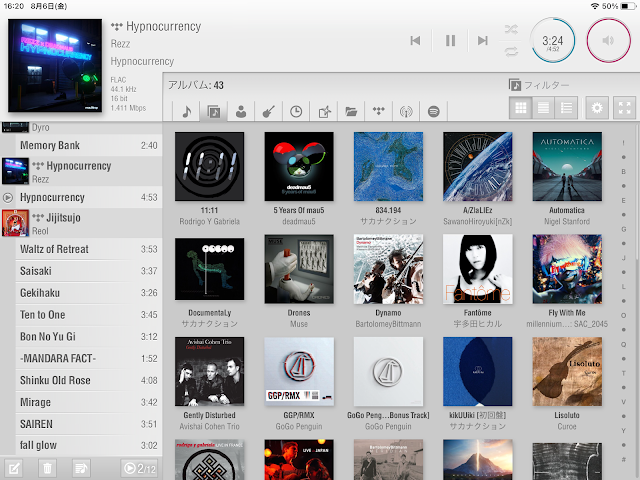Screen dimensions: 640x480
Task: Select the Jijitsujo Reol album header
Action: coord(81,223)
